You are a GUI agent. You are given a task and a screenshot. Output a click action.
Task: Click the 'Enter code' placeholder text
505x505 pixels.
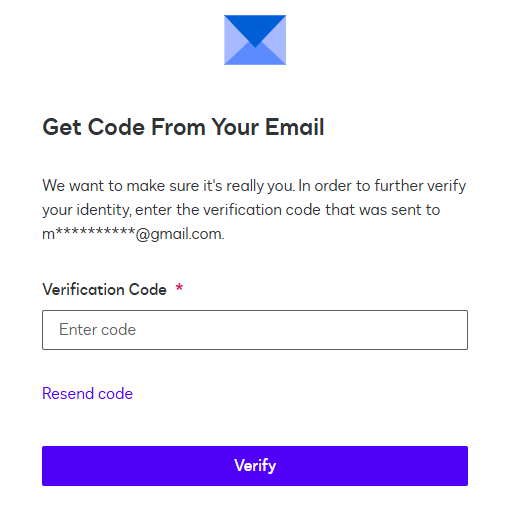(x=97, y=330)
